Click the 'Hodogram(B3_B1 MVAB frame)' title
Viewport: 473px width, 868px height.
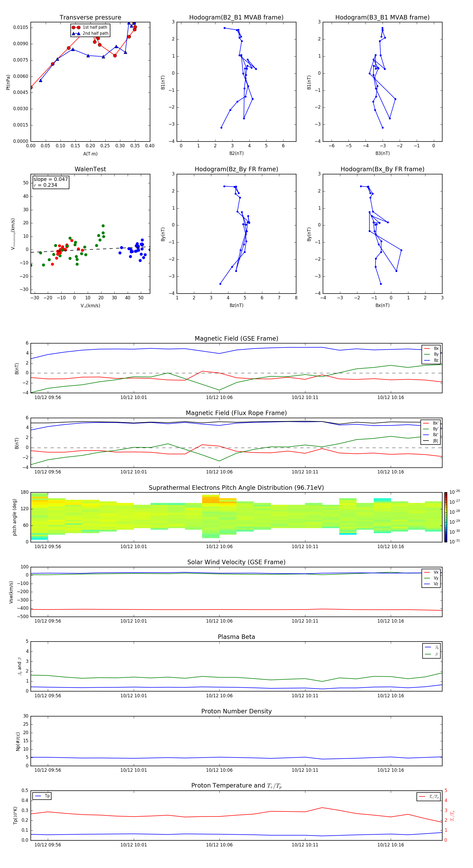click(382, 18)
